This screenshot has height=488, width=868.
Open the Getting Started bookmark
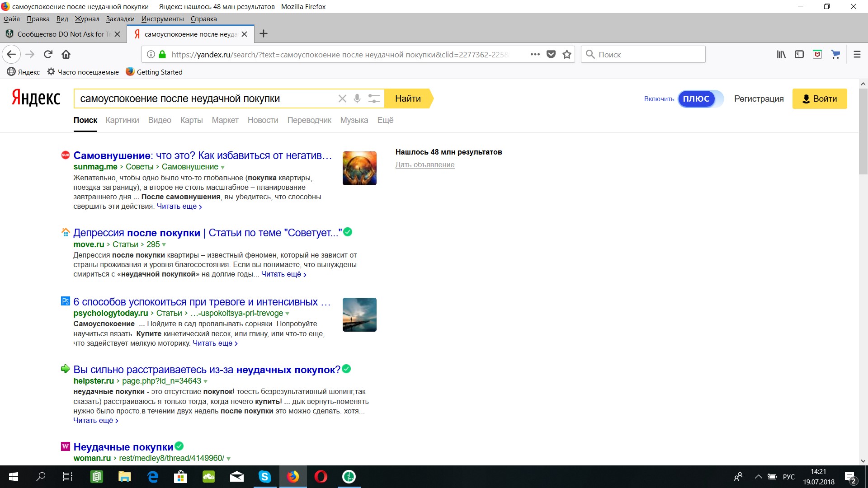coord(154,72)
